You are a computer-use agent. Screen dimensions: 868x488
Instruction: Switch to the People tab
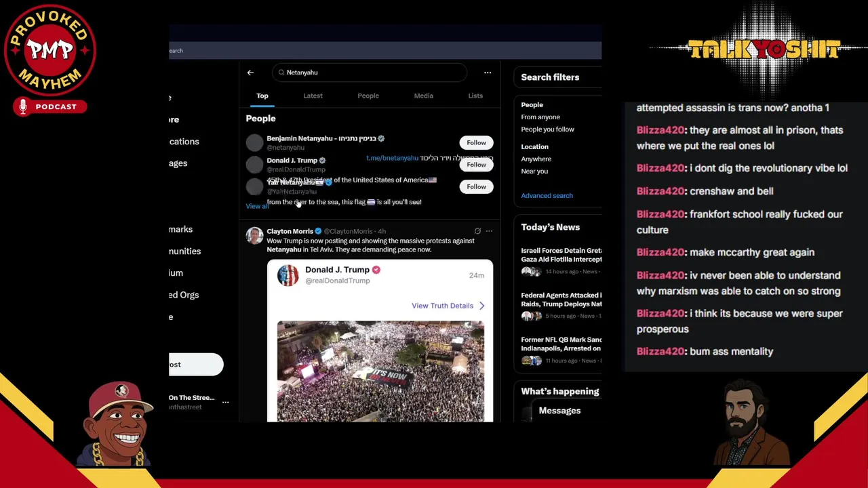(x=368, y=96)
